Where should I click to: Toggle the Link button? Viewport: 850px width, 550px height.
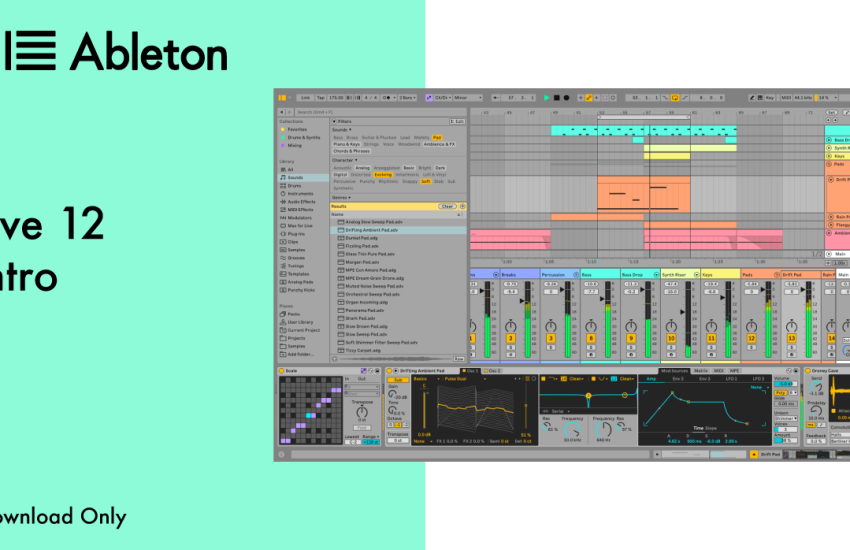tap(306, 98)
